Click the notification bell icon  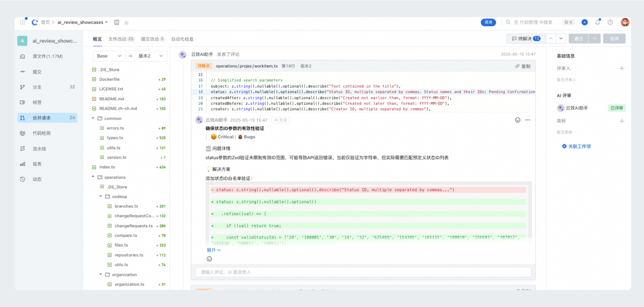click(597, 22)
